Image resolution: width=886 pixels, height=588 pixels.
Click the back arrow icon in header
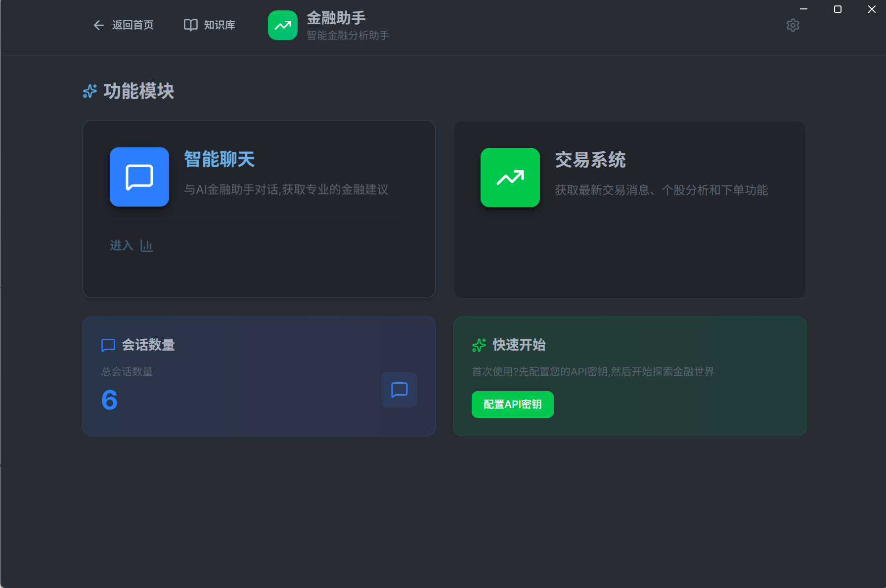click(x=98, y=25)
